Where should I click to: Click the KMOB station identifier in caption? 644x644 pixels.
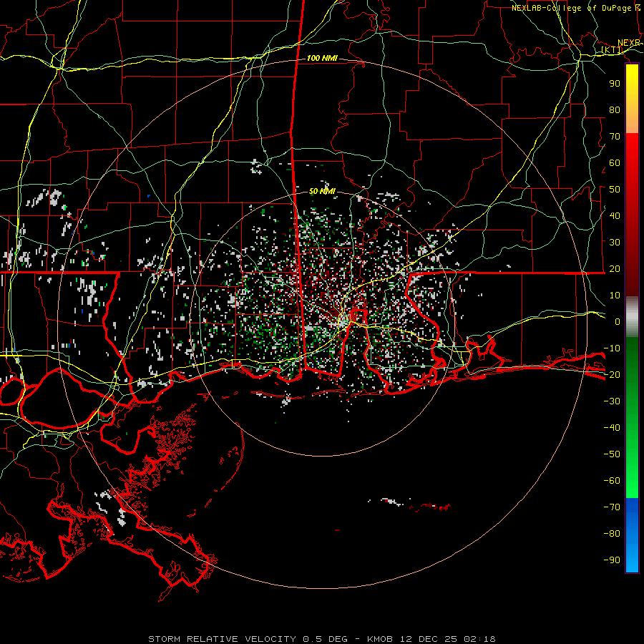point(380,639)
